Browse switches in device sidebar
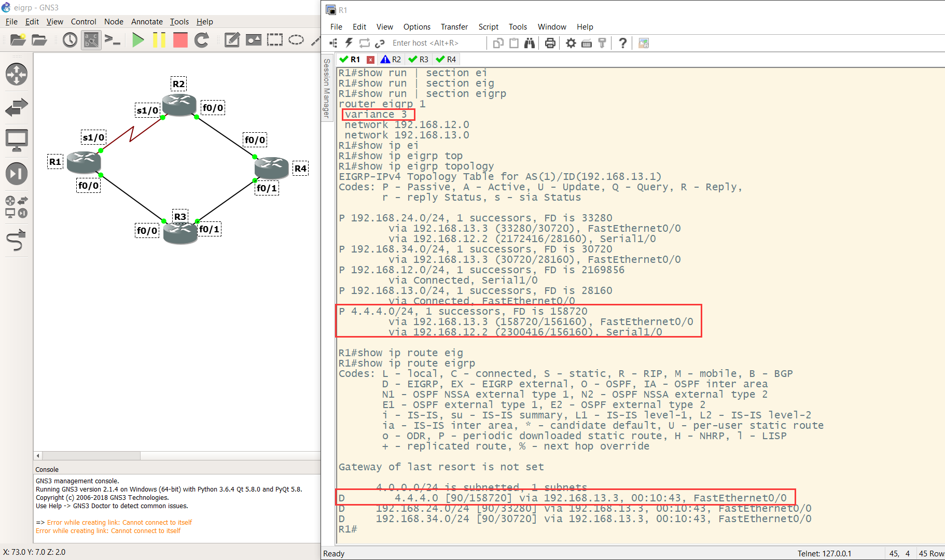Viewport: 945px width, 560px height. point(17,107)
